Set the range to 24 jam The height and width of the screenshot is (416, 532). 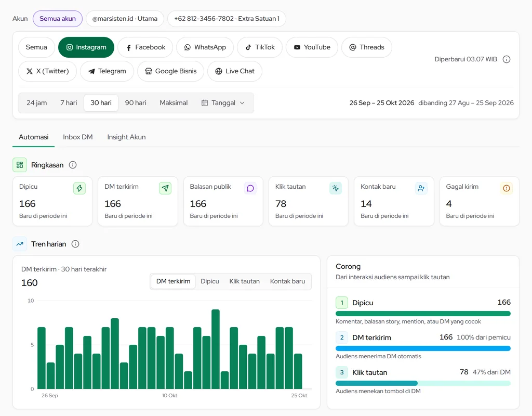coord(37,103)
